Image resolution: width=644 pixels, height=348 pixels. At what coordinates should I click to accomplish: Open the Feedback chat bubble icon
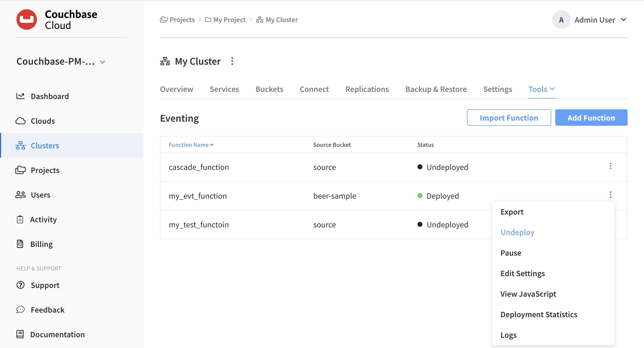point(21,310)
